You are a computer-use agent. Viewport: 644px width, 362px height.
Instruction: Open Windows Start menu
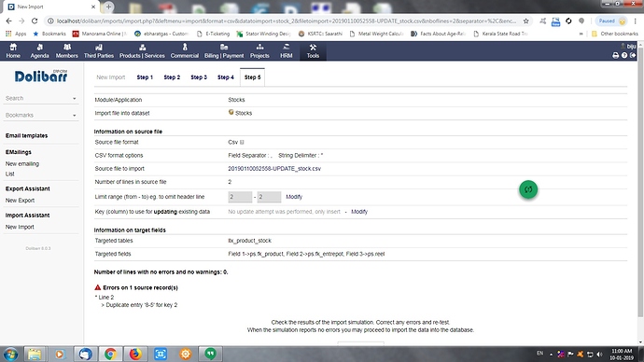(10, 354)
